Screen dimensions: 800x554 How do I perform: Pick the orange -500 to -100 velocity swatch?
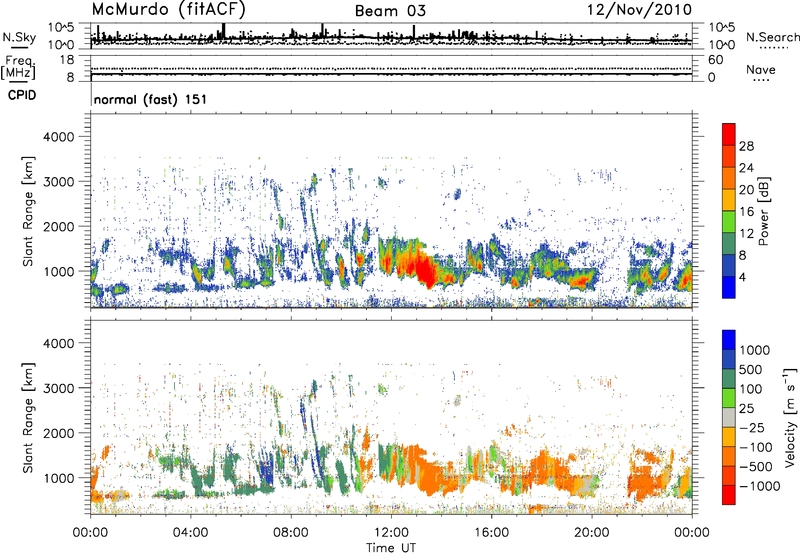pos(729,457)
